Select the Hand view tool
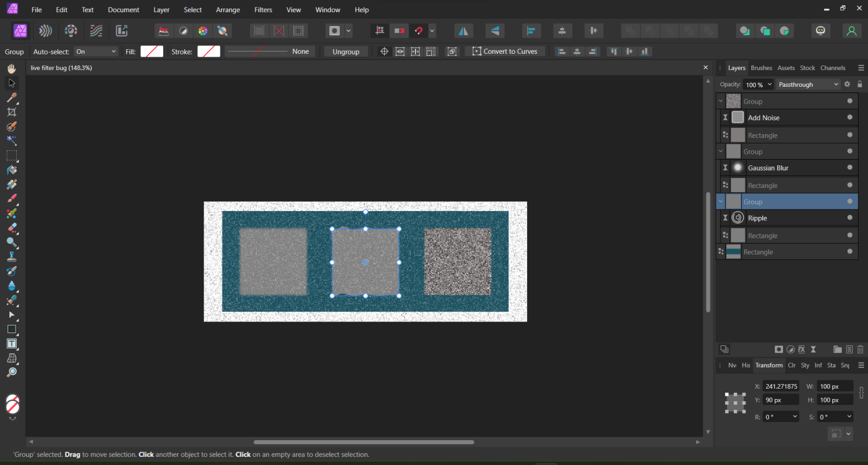Image resolution: width=868 pixels, height=465 pixels. coord(12,69)
